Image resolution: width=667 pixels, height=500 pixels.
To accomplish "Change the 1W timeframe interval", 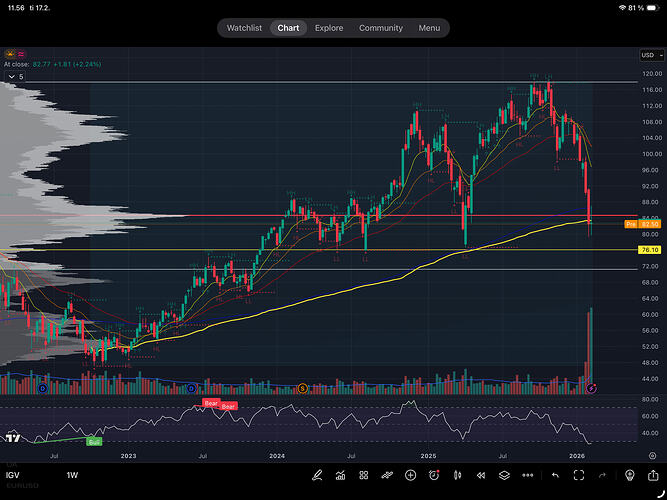I will click(x=72, y=474).
